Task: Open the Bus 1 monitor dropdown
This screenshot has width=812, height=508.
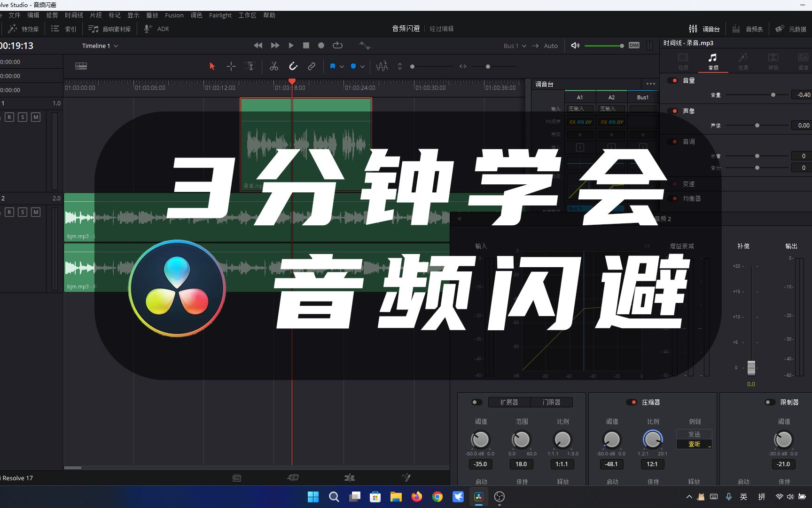Action: coord(515,46)
